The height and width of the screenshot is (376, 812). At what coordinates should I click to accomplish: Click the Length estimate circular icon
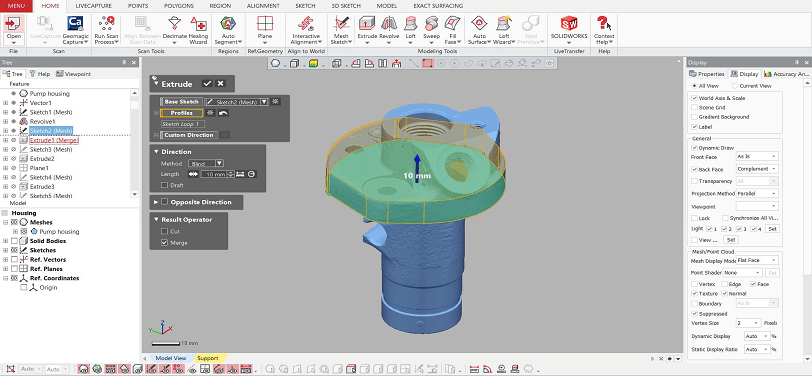click(x=252, y=175)
